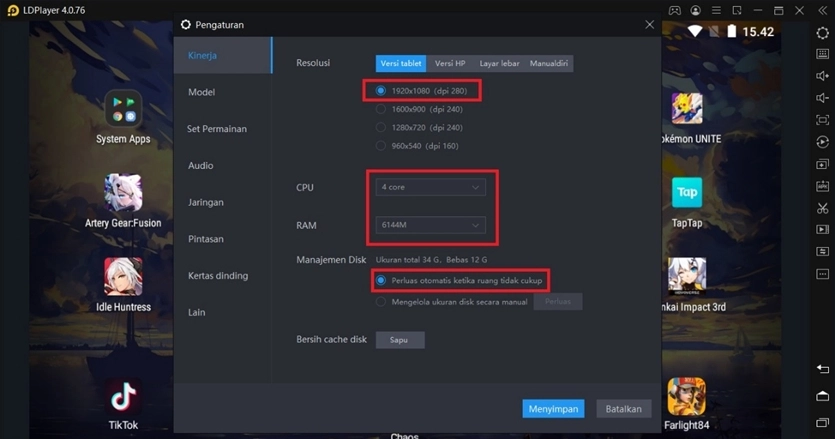835x439 pixels.
Task: Open more tools ellipsis icon in sidebar
Action: [823, 274]
